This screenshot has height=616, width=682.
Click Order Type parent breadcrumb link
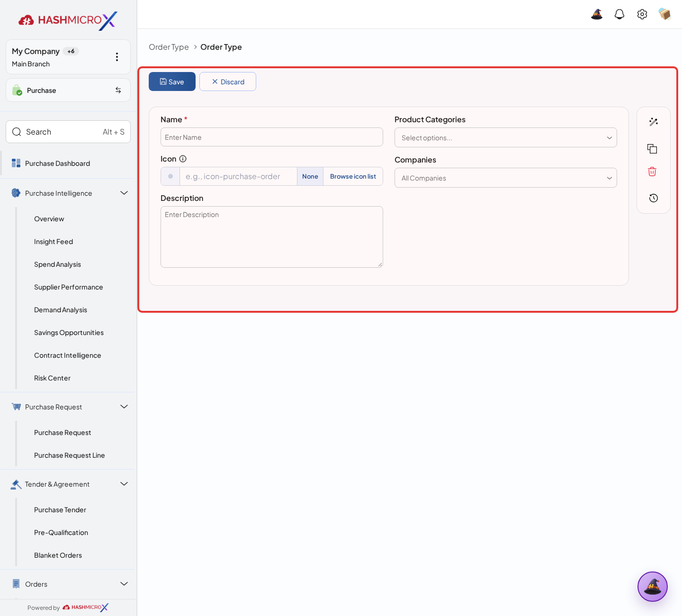169,47
